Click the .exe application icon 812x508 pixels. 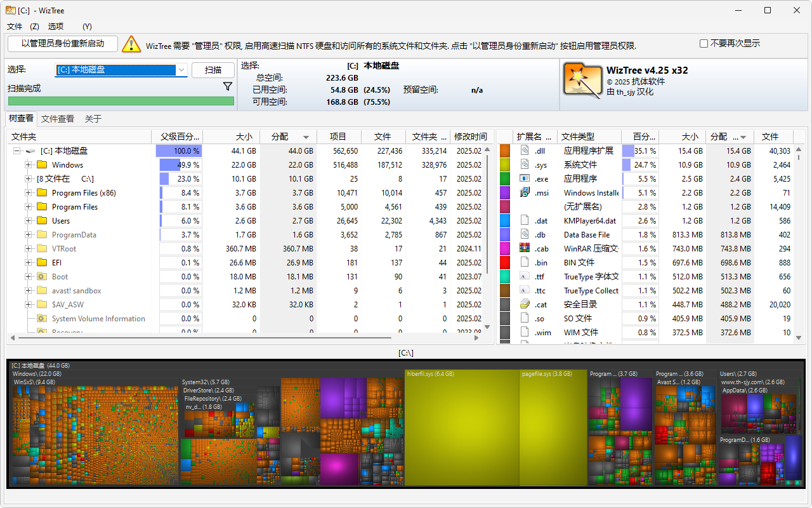[525, 178]
